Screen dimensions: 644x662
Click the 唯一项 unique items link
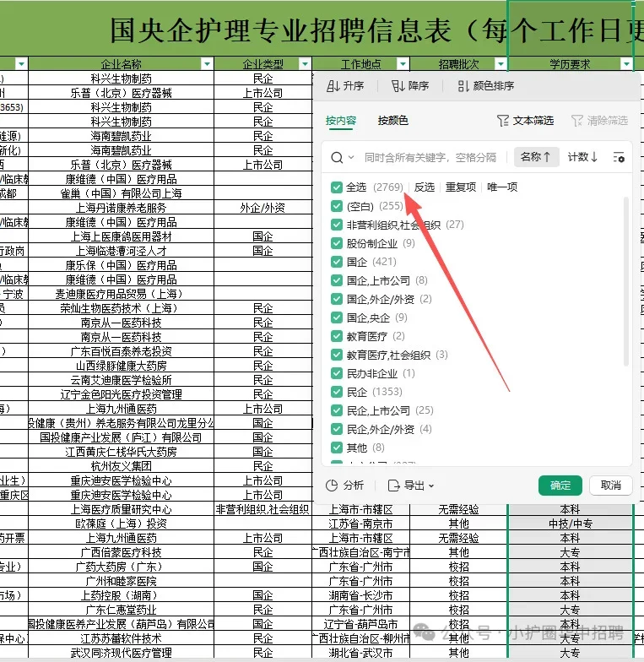tap(502, 187)
